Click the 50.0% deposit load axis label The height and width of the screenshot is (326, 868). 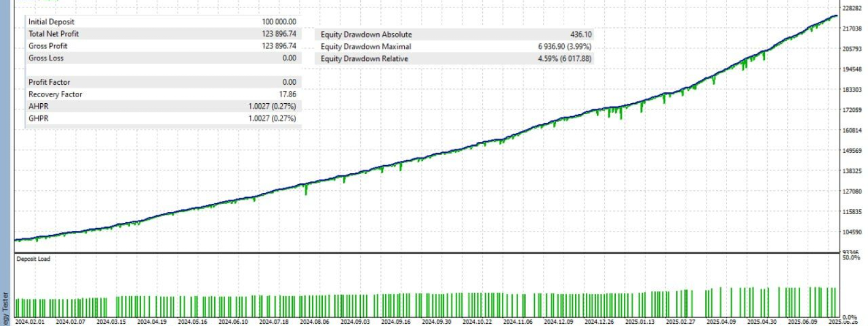[x=851, y=258]
